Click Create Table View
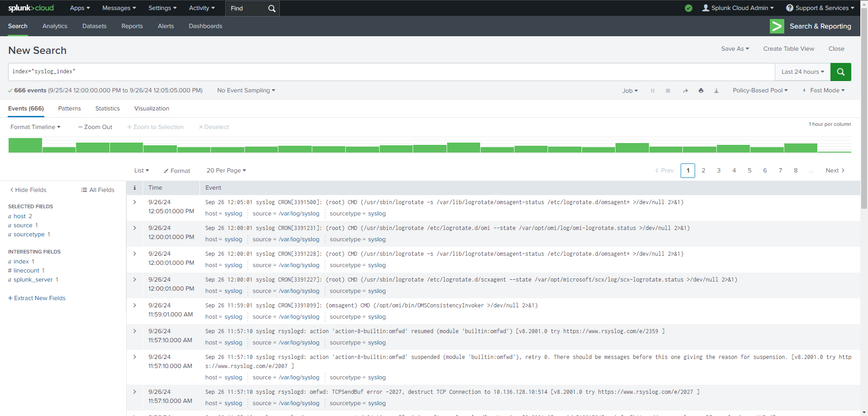The height and width of the screenshot is (416, 868). [788, 48]
